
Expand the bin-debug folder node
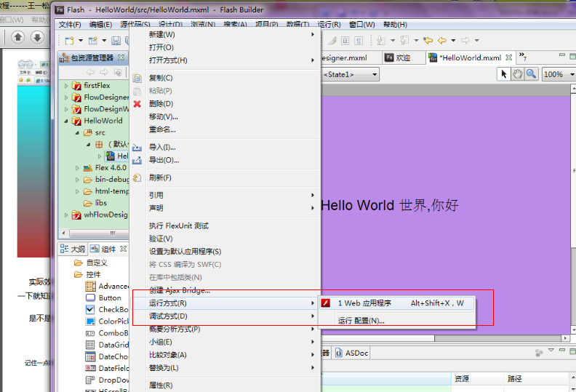tap(77, 180)
